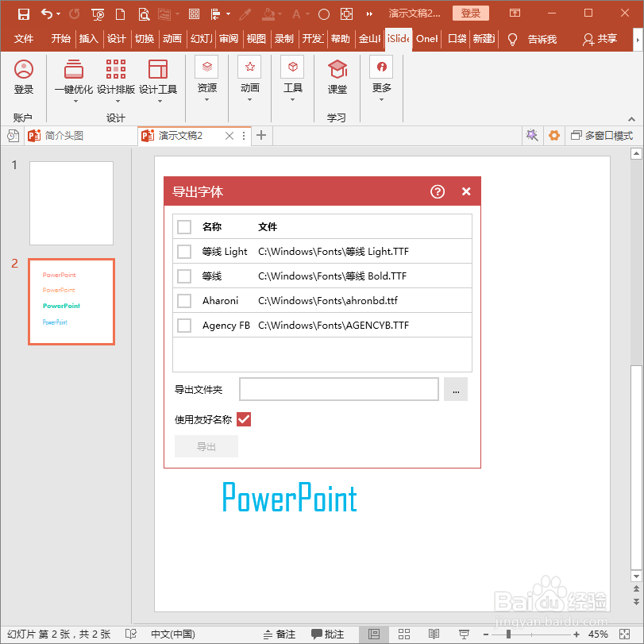Screen dimensions: 644x644
Task: Expand 更多 dropdown arrow
Action: click(381, 100)
